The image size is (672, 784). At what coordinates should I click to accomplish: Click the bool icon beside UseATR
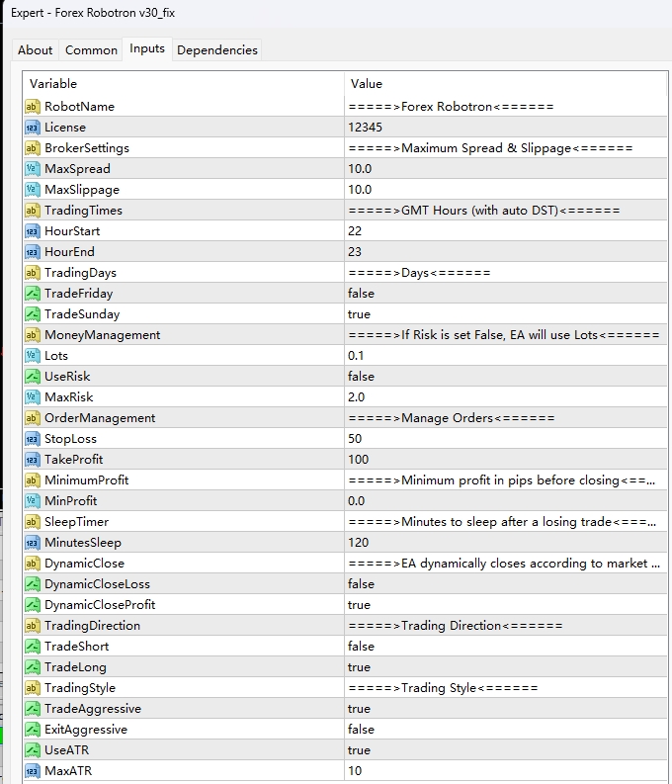(32, 750)
